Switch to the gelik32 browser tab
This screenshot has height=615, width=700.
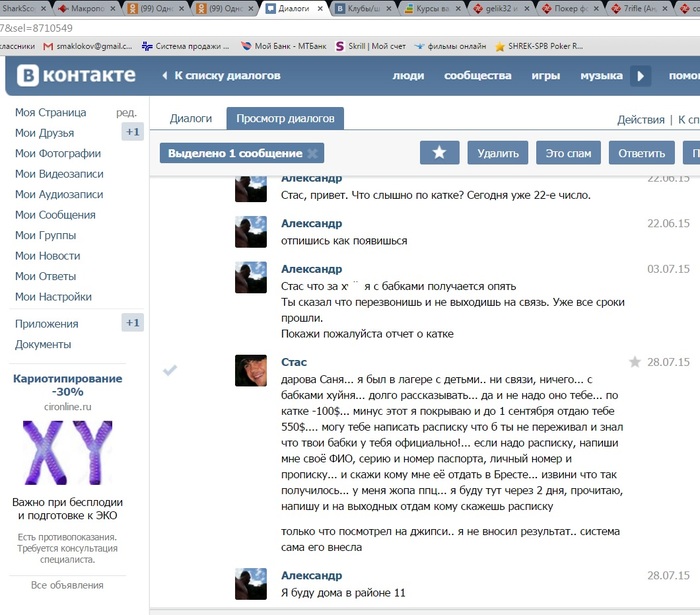point(500,8)
